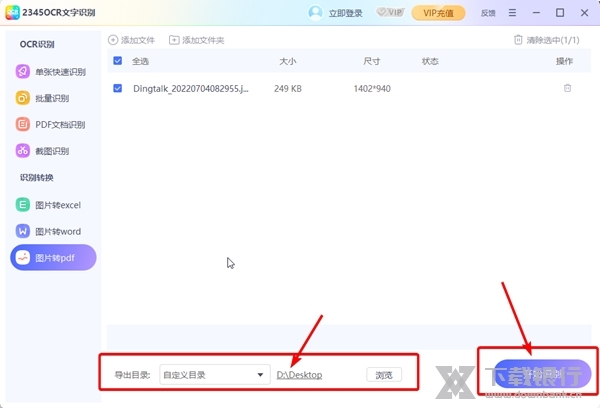600x408 pixels.
Task: Click the 尺寸 column header
Action: (x=372, y=61)
